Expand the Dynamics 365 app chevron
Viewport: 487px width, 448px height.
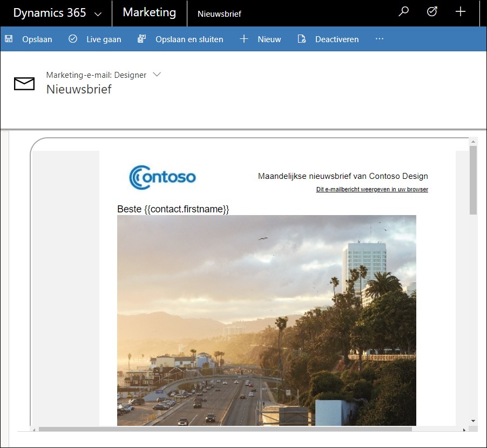(x=98, y=14)
